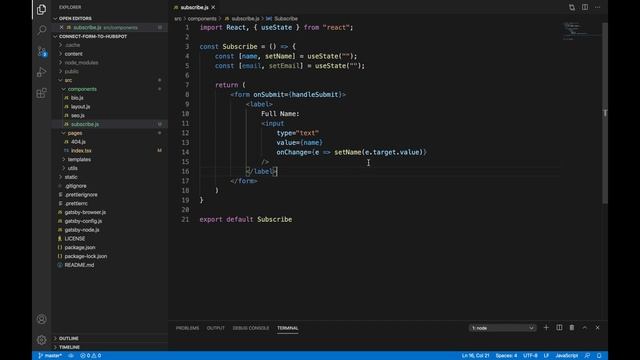Collapse the CONNECT-FORM-TO-HUBSPOT project section
Screen dimensions: 640x360
point(93,36)
